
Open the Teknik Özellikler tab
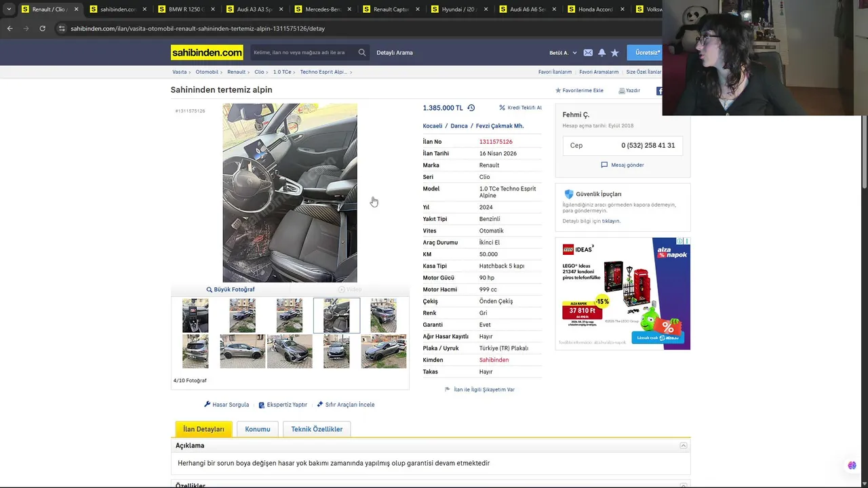click(x=317, y=429)
